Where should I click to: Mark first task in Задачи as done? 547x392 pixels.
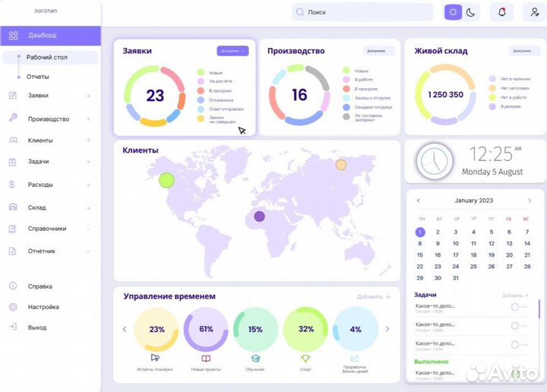tap(514, 306)
